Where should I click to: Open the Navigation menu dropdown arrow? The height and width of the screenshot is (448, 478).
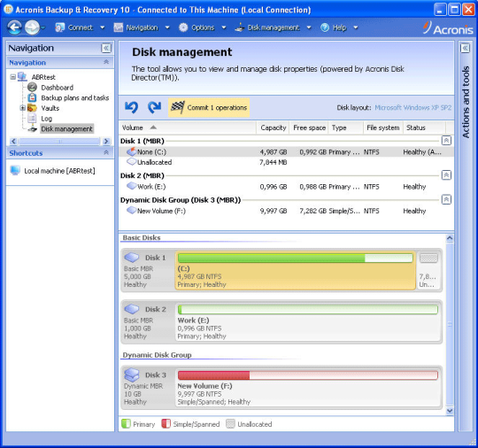pyautogui.click(x=167, y=27)
